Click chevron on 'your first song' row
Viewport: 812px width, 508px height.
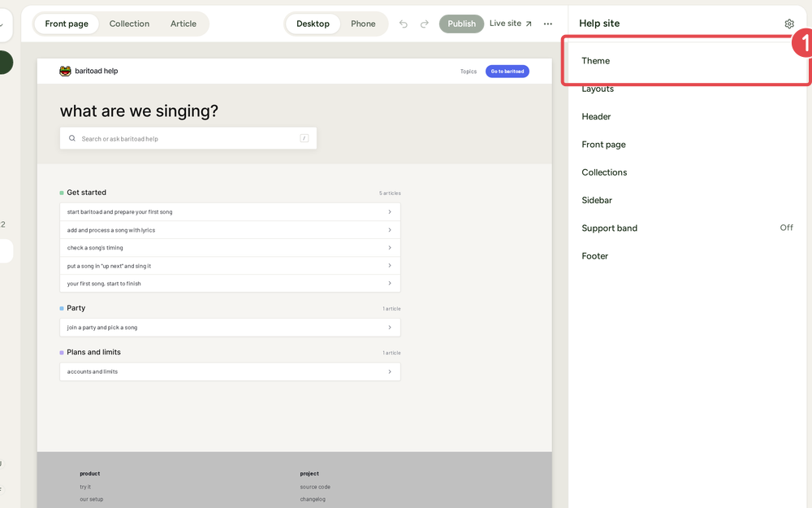[390, 284]
